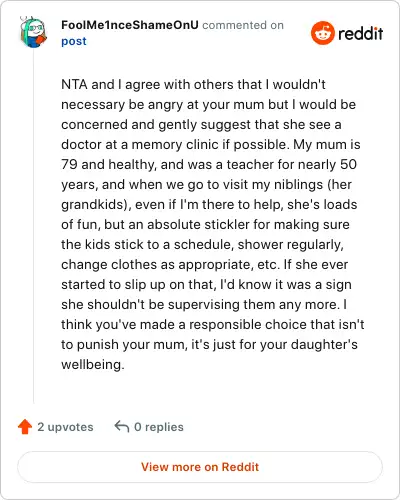
Task: Click the number "79" in the comment
Action: coord(69,164)
